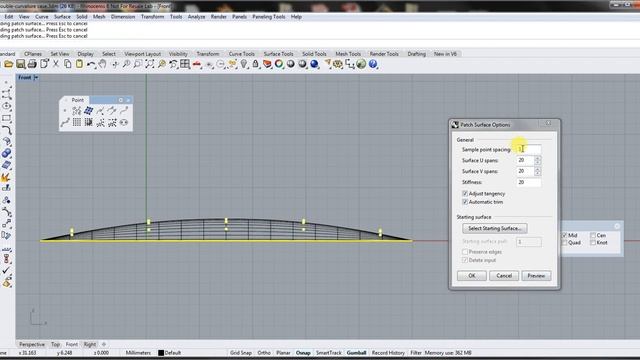Paste with the clipboard icon
Viewport: 640px width, 360px height.
coord(80,64)
